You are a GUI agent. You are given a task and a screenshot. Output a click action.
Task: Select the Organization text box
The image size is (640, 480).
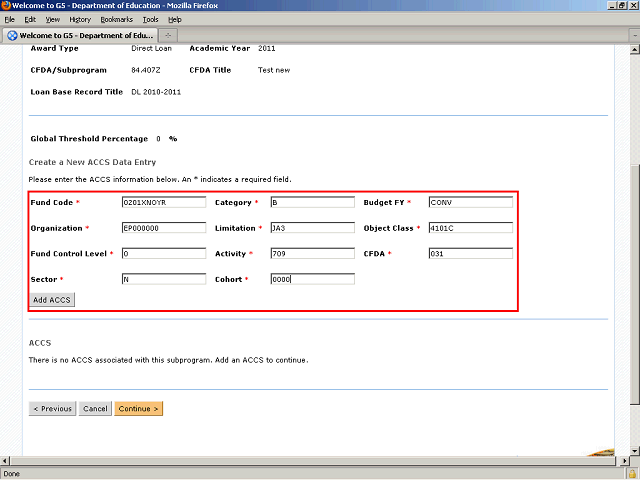tap(163, 228)
